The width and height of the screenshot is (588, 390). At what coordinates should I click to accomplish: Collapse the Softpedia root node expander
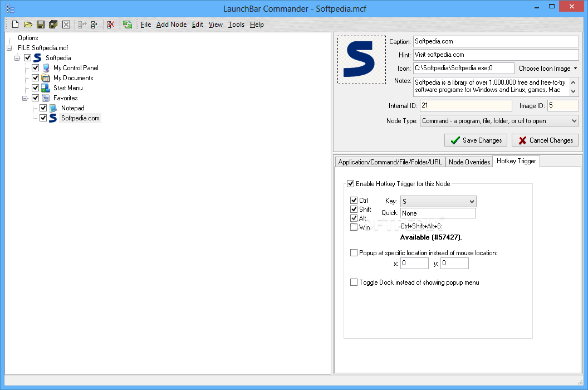[x=17, y=58]
